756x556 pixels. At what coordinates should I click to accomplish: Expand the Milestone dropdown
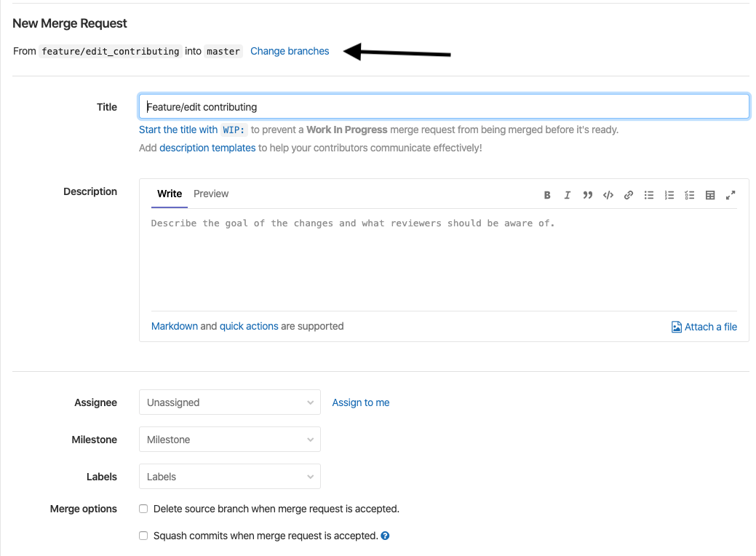tap(229, 440)
